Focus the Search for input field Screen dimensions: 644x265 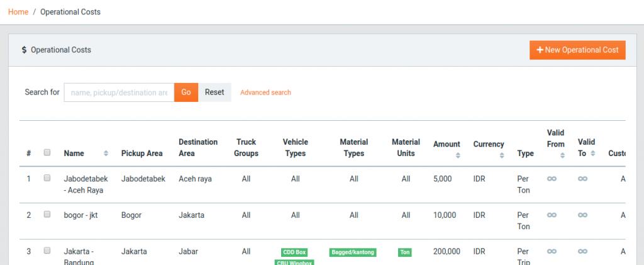119,93
